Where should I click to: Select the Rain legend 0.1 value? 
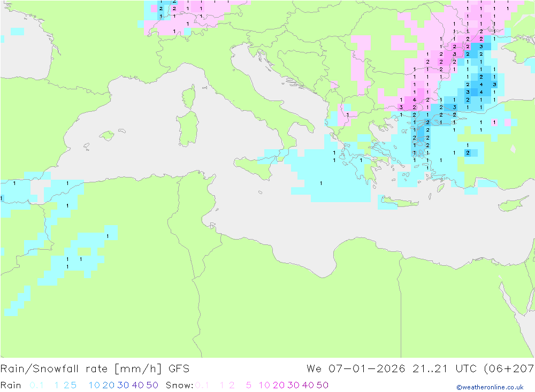(36, 385)
